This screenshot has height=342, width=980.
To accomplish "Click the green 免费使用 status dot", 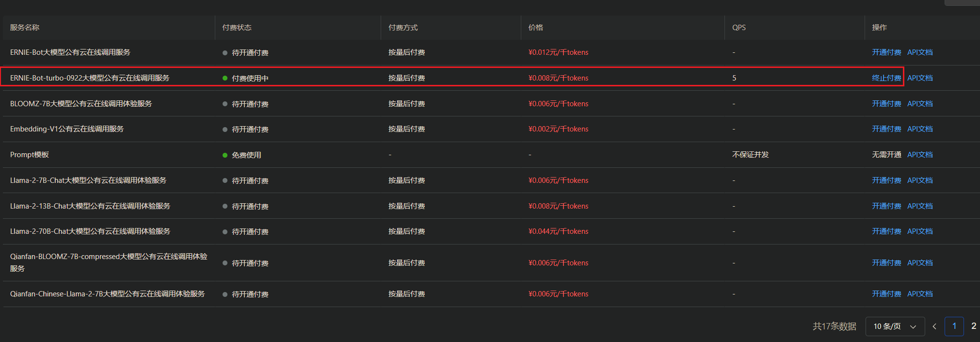I will (x=225, y=155).
